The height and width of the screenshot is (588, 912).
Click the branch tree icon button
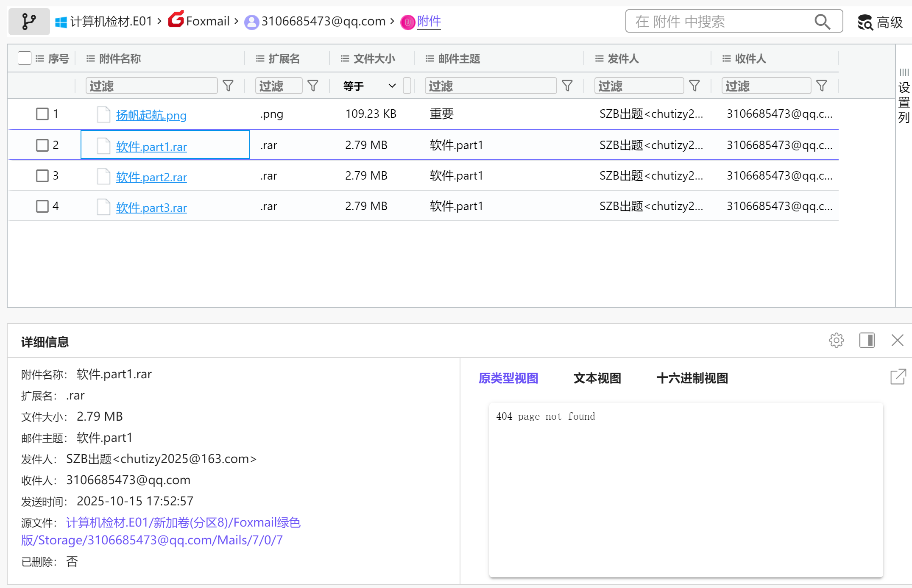[29, 21]
